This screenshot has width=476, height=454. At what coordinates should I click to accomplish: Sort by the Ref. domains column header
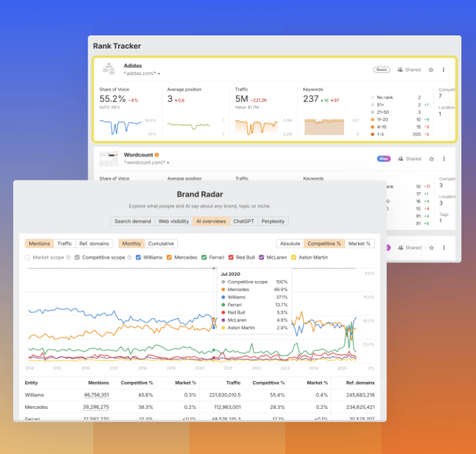click(360, 382)
